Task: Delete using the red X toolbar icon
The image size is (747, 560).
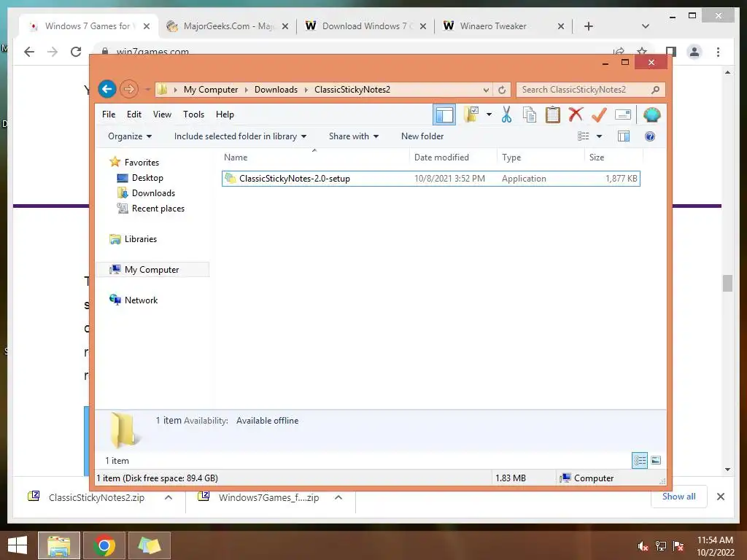Action: pos(576,114)
